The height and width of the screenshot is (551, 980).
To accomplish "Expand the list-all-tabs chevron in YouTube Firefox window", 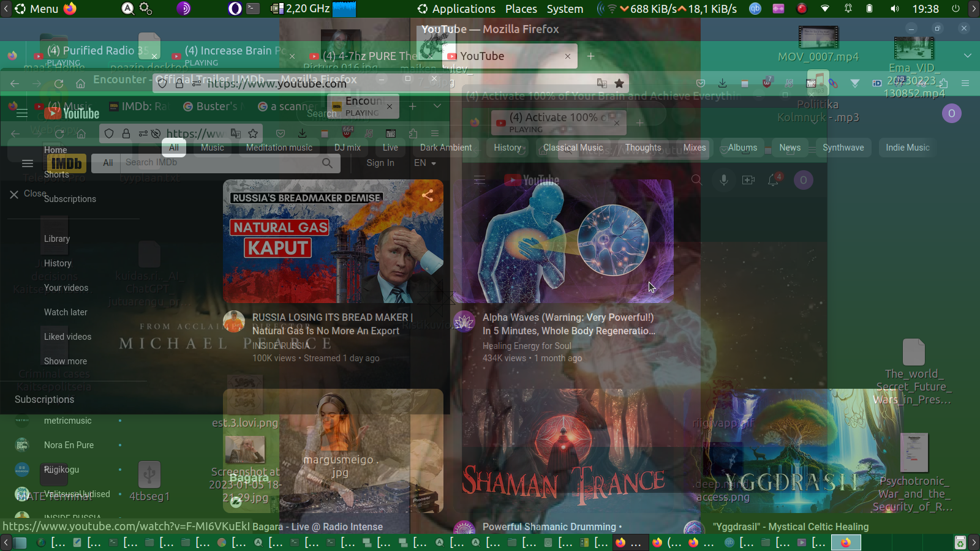I will point(968,56).
